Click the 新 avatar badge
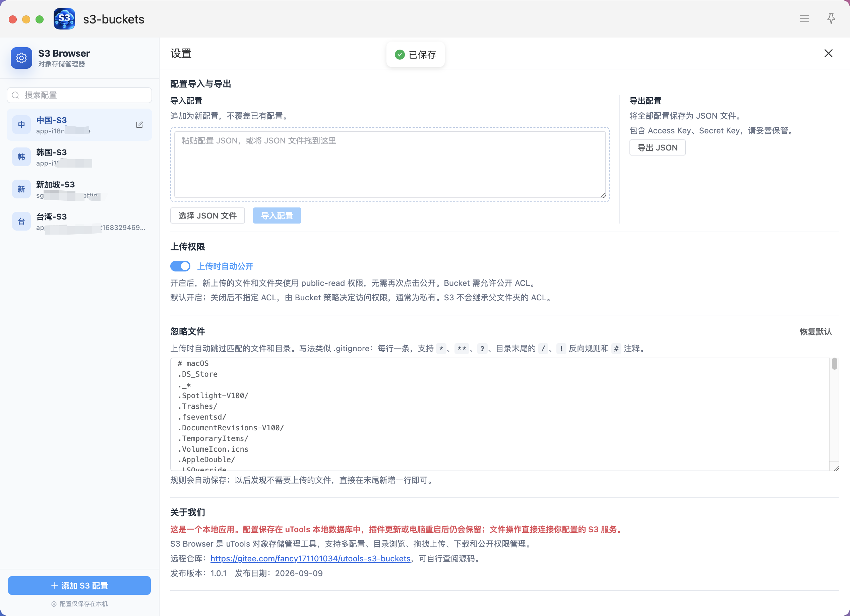This screenshot has height=616, width=850. pyautogui.click(x=21, y=189)
